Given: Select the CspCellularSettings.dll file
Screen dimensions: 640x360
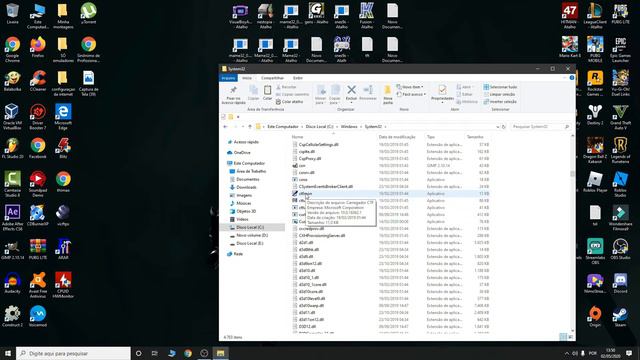Looking at the screenshot, I should [318, 144].
